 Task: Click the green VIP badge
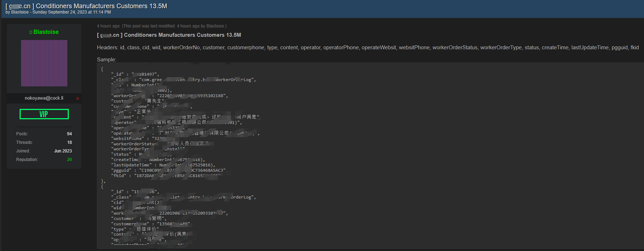[44, 114]
